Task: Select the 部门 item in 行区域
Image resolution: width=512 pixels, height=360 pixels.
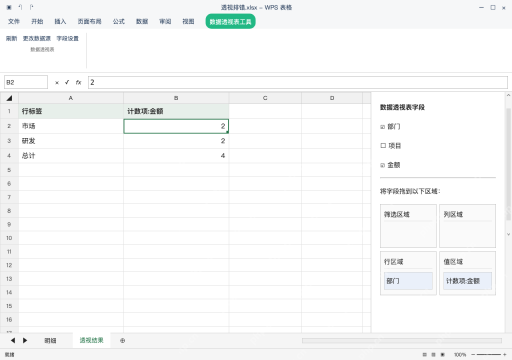Action: 408,281
